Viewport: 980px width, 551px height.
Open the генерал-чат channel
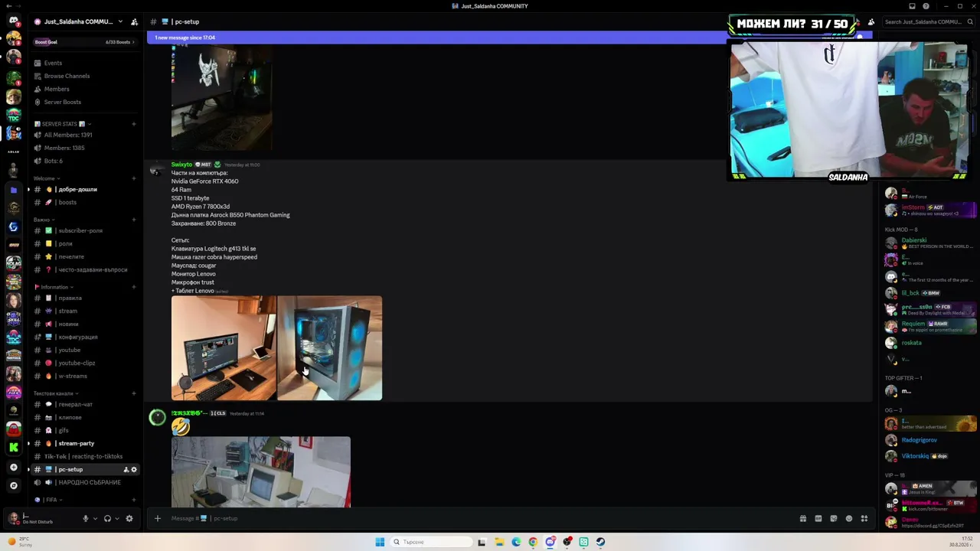(x=86, y=404)
